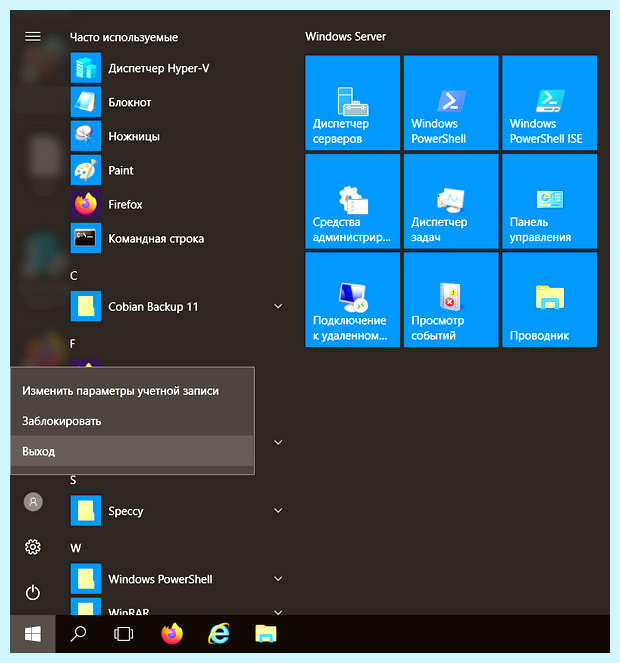Expand the Windows PowerShell folder chevron
This screenshot has width=620, height=663.
tap(278, 578)
